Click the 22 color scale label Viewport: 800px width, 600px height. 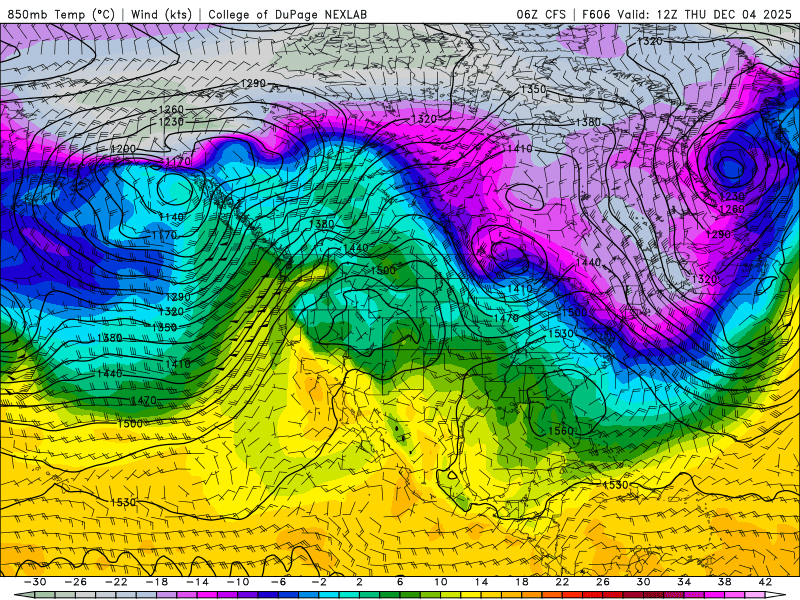click(562, 582)
